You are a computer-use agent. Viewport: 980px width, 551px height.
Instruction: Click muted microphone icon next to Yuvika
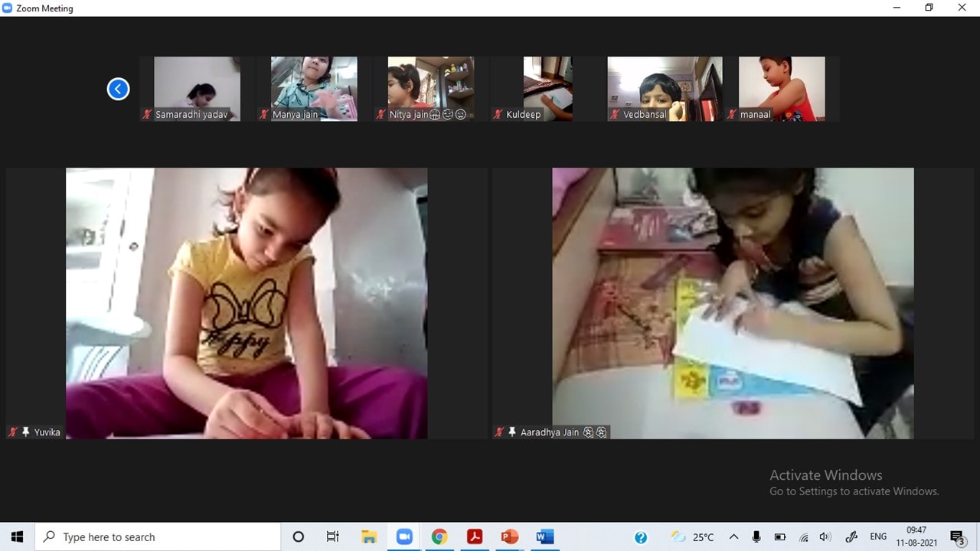point(12,432)
